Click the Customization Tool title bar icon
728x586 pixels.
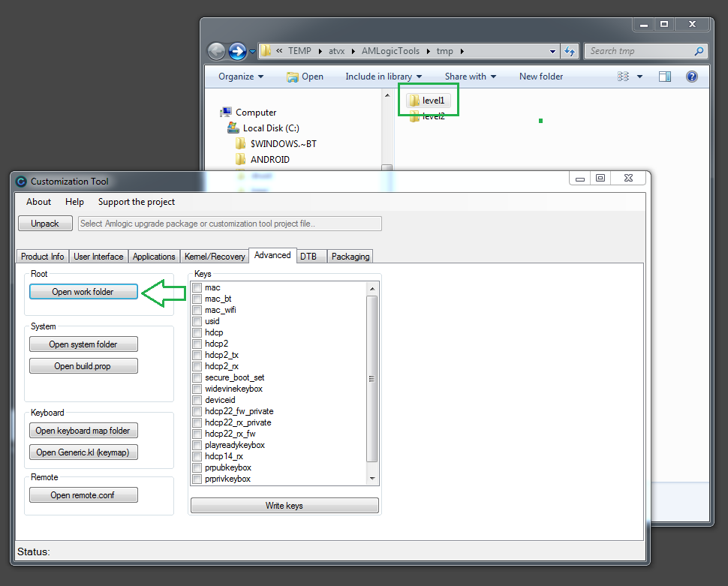pyautogui.click(x=21, y=182)
